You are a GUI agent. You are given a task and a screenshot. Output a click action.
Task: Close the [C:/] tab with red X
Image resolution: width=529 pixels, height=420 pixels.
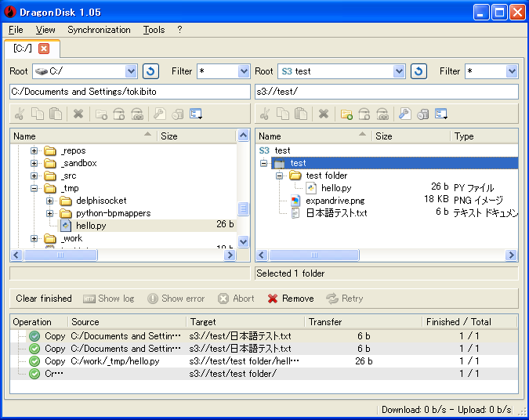tap(44, 49)
